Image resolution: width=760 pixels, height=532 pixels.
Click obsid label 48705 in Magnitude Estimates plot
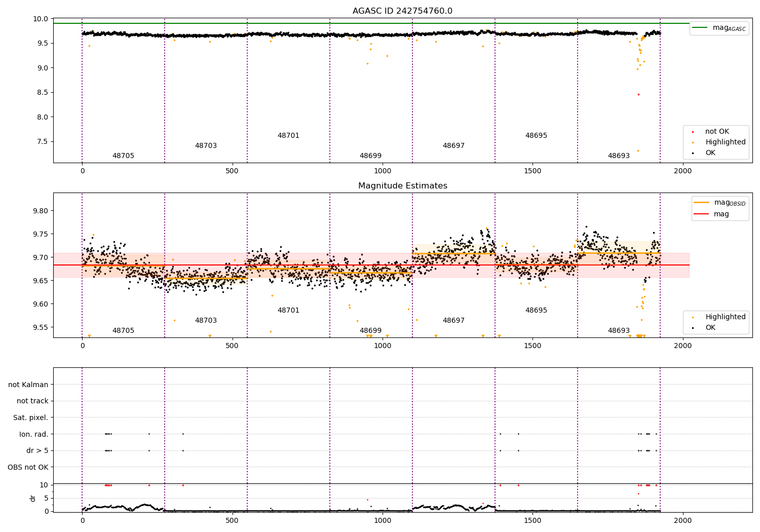[123, 331]
